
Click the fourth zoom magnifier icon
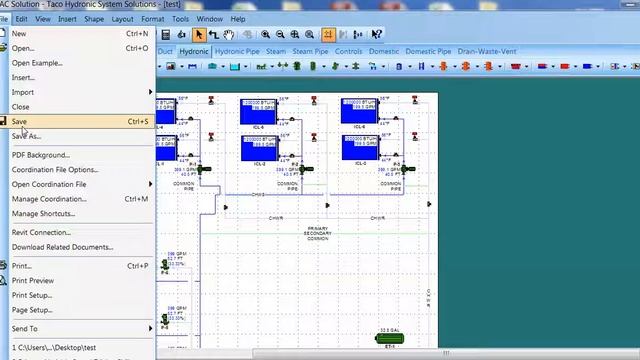click(309, 35)
